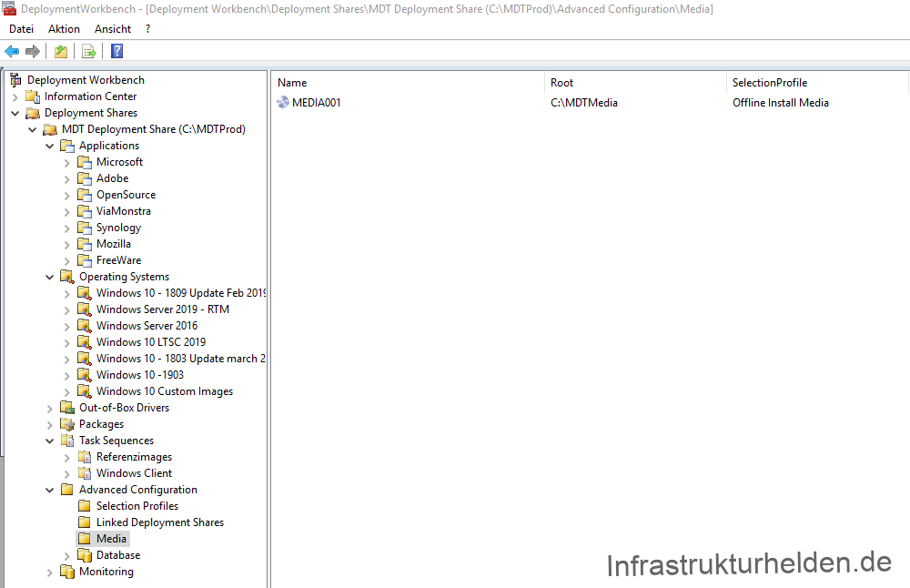Collapse the Task Sequences node
Image resolution: width=910 pixels, height=588 pixels.
tap(50, 441)
